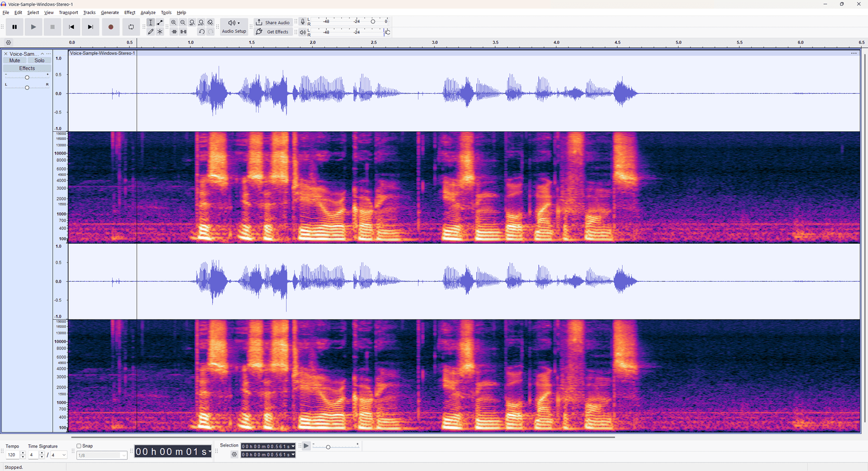
Task: Open the Analyze menu
Action: (x=148, y=12)
